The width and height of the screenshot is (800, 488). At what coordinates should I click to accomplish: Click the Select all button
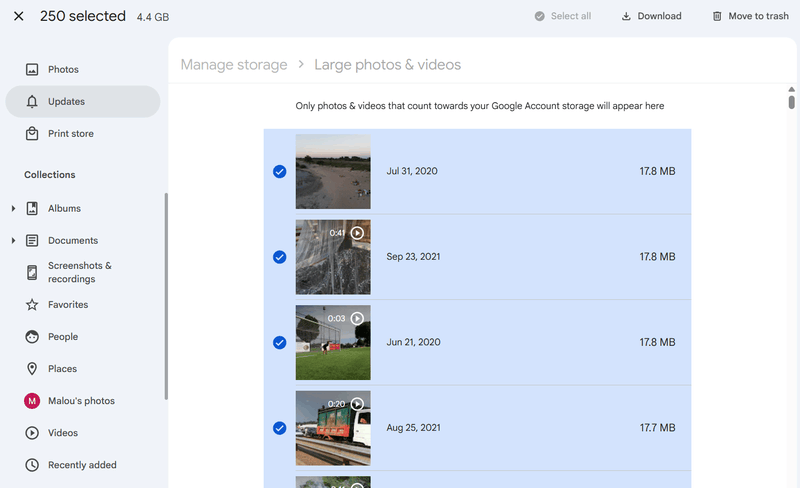point(562,16)
